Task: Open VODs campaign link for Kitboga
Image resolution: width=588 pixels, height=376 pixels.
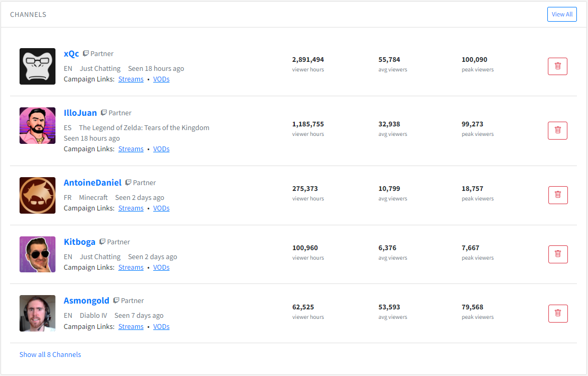Action: (x=161, y=268)
